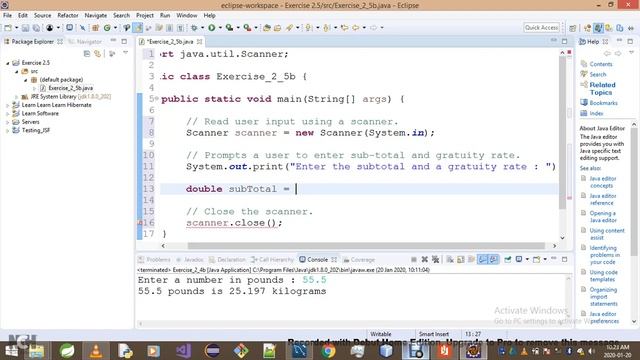
Task: Click the New Java Class green icon
Action: 107,28
